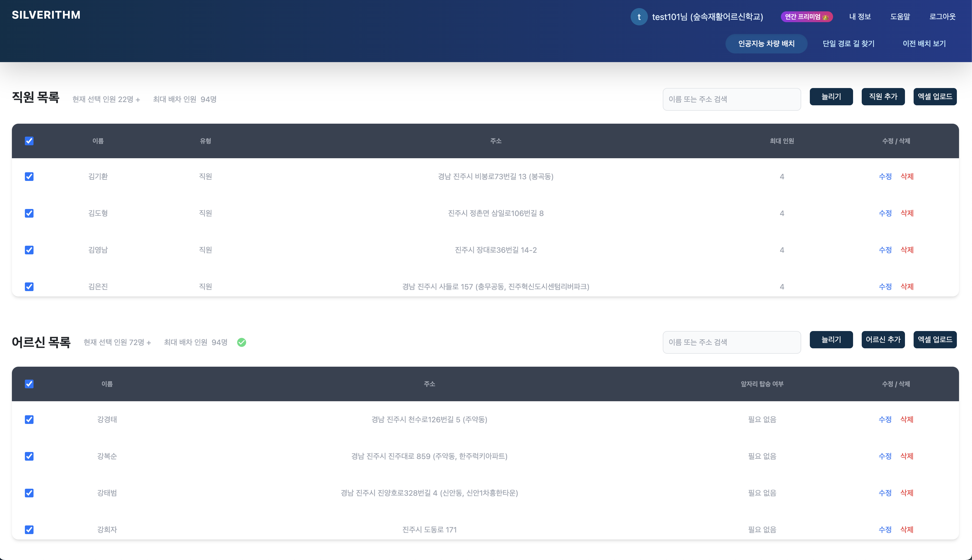Uncheck the 김기환 staff row checkbox
This screenshot has width=972, height=560.
coord(29,177)
